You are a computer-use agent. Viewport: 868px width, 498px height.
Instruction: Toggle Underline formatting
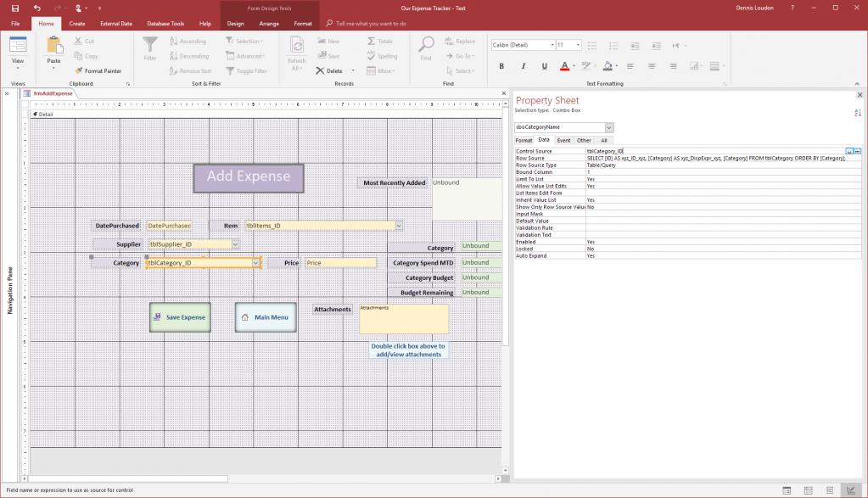tap(544, 66)
